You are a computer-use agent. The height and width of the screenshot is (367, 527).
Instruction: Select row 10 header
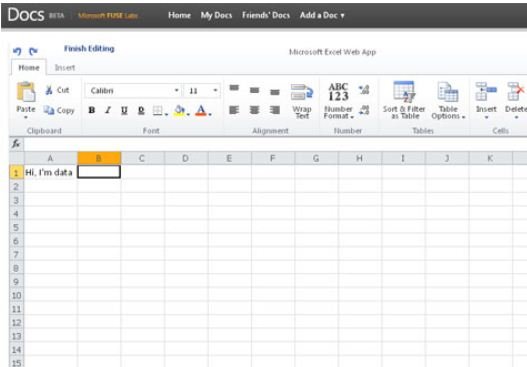click(x=16, y=295)
